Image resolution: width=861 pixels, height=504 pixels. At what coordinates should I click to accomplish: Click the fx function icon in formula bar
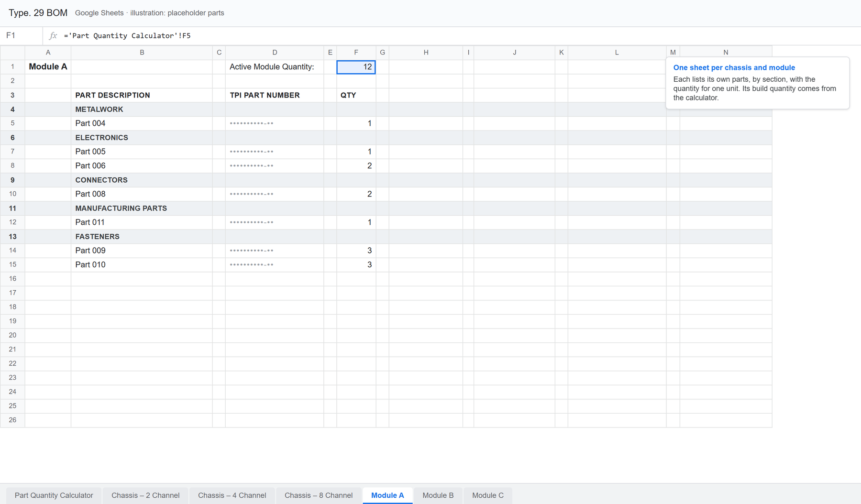click(53, 36)
